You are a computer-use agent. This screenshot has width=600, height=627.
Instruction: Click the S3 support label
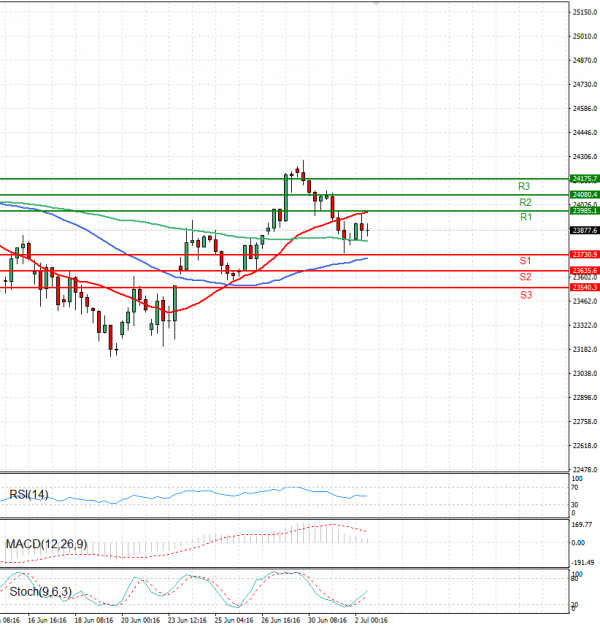coord(526,296)
